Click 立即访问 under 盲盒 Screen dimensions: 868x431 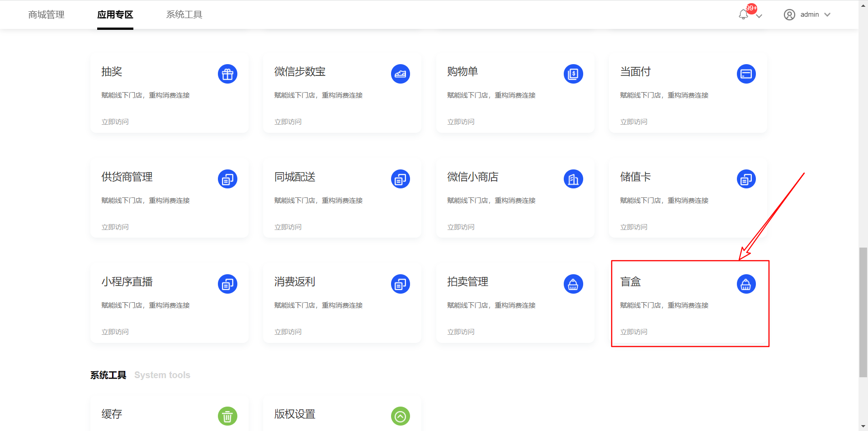click(634, 332)
